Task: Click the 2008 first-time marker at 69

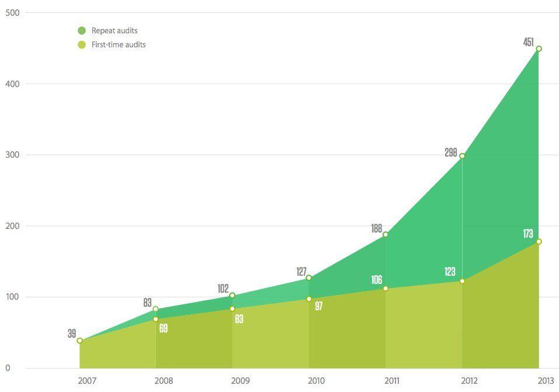Action: [155, 319]
